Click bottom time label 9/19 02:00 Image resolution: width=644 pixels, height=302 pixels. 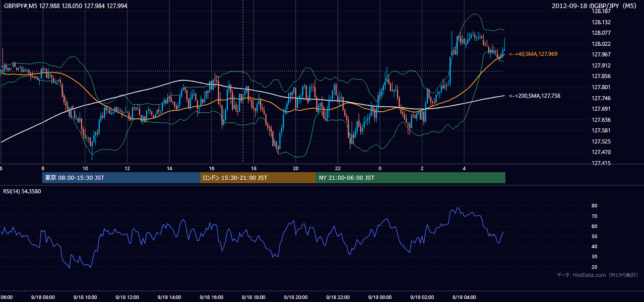click(422, 297)
